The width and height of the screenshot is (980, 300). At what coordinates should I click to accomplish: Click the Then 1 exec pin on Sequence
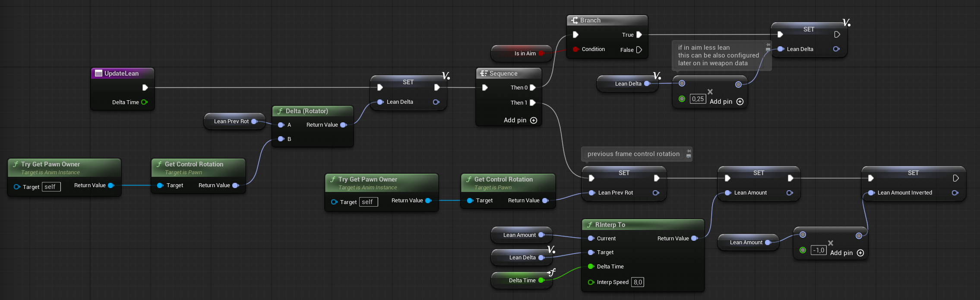point(533,103)
